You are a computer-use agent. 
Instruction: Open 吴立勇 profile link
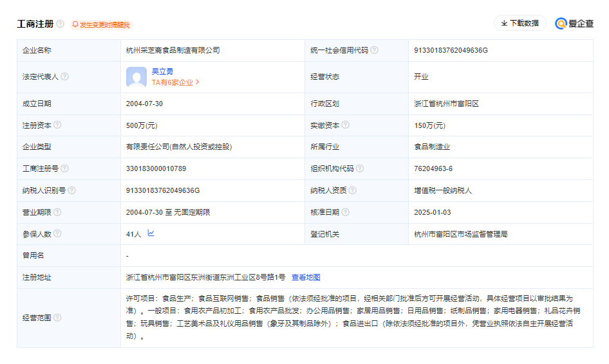coord(162,71)
